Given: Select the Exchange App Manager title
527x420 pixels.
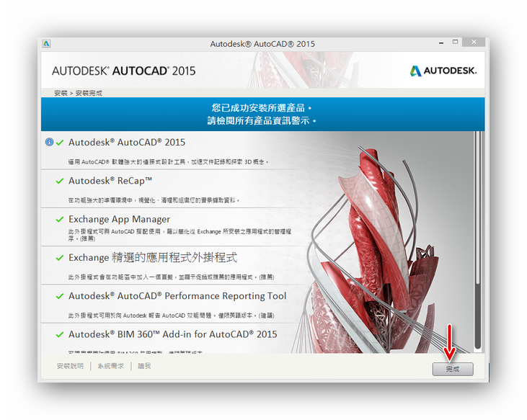Looking at the screenshot, I should (x=120, y=219).
